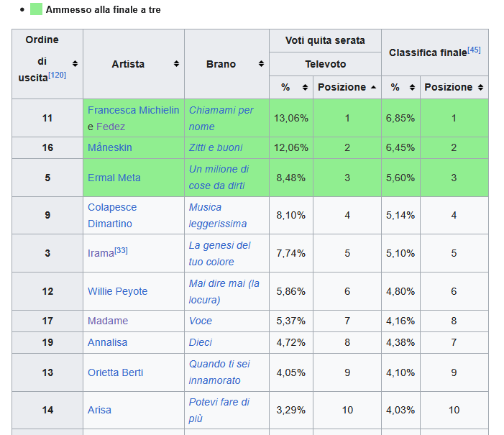Open song link Musica leggerissima
Screen dimensions: 504x435
pos(218,216)
